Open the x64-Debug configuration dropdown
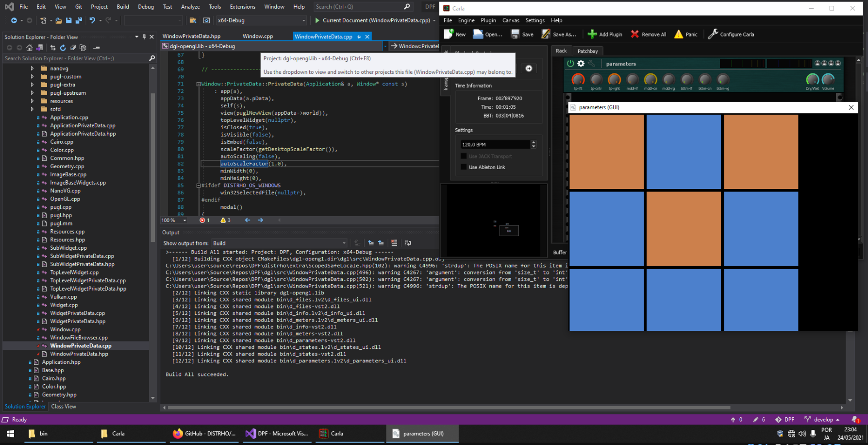The image size is (868, 445). (x=262, y=20)
